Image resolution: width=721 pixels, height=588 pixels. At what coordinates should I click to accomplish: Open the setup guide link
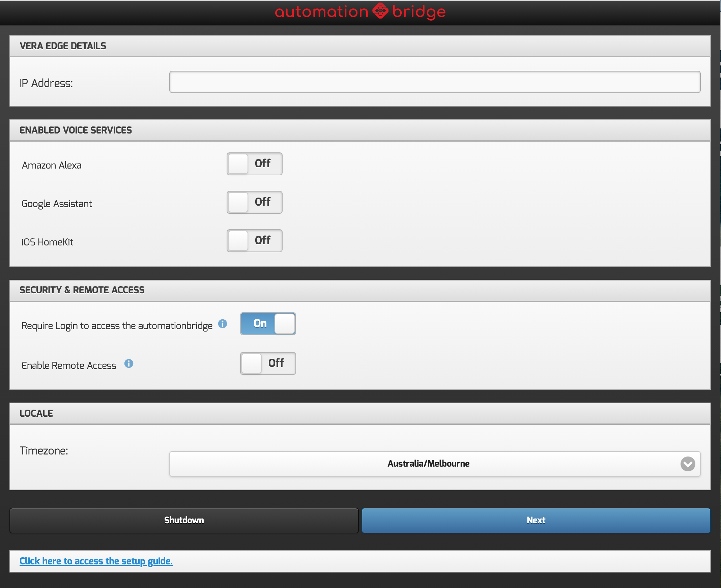coord(96,561)
